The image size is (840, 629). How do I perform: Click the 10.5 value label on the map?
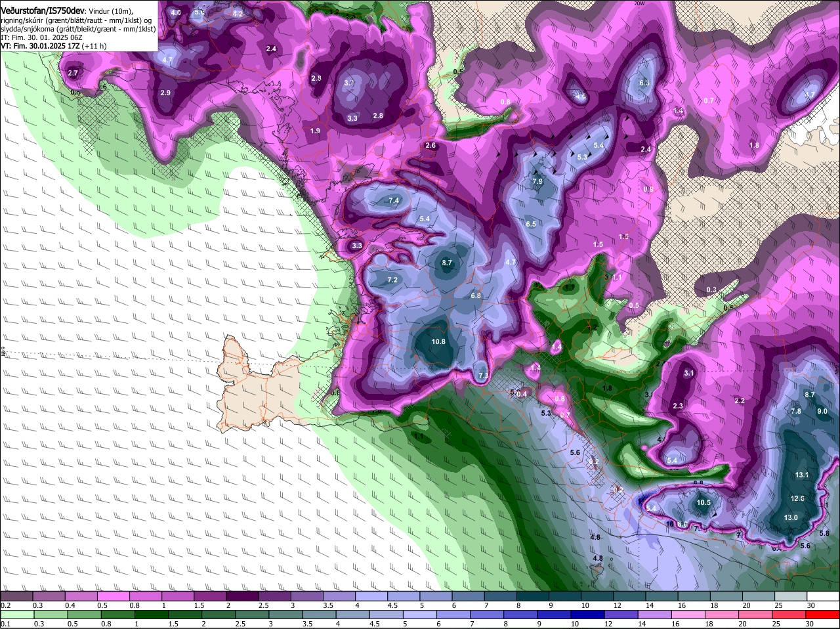703,502
